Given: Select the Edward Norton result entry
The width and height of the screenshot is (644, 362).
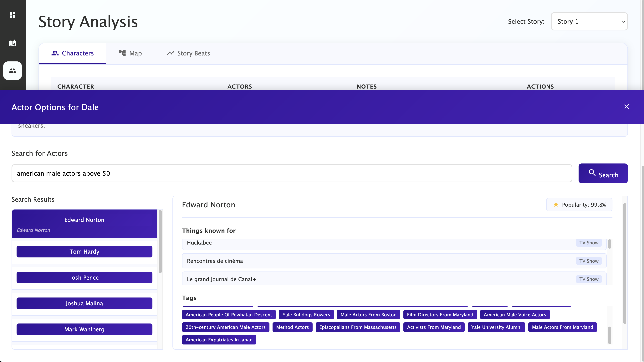Looking at the screenshot, I should coord(84,223).
